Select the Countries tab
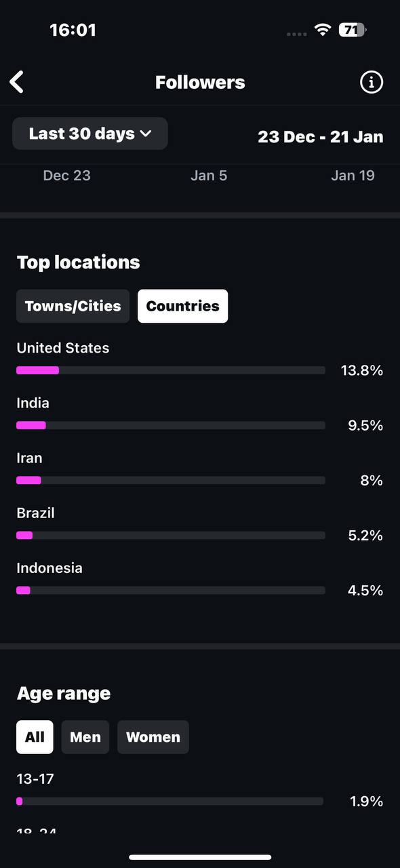 coord(183,306)
